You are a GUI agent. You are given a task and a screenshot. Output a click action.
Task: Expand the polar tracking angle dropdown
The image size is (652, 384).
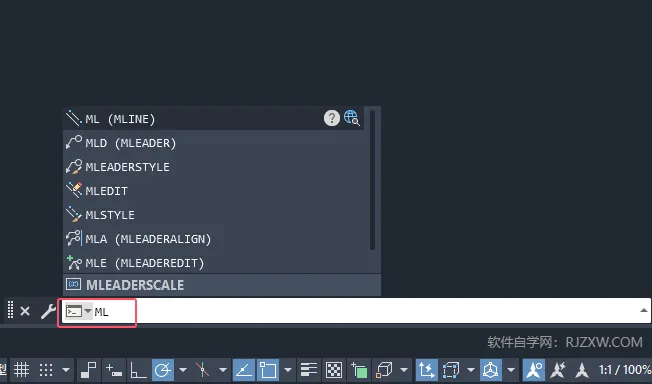[x=183, y=369]
